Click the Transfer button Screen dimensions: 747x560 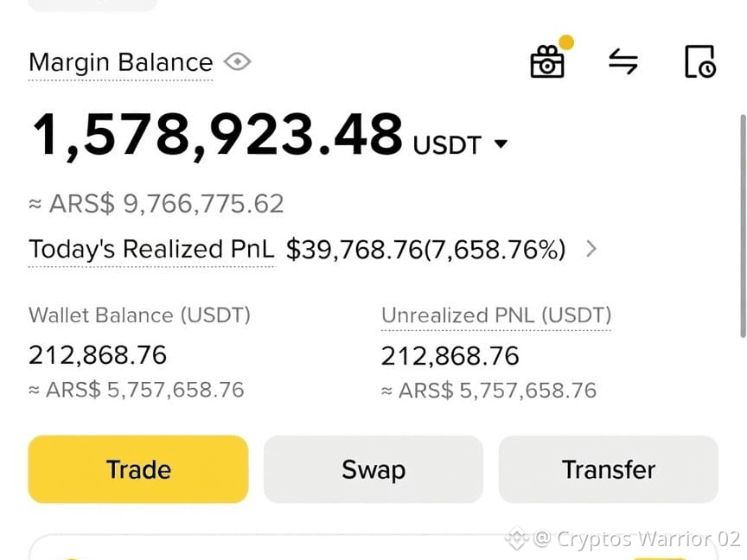[609, 469]
